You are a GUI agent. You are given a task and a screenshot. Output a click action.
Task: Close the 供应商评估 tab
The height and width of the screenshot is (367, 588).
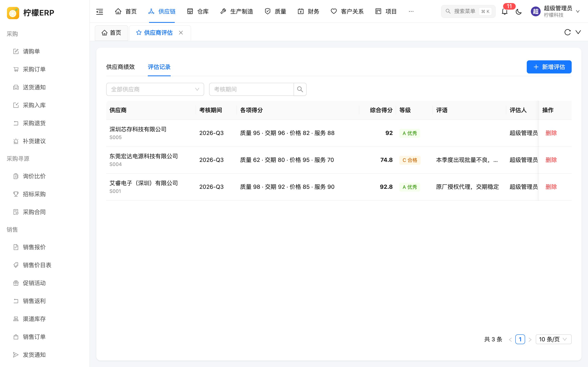pyautogui.click(x=181, y=33)
